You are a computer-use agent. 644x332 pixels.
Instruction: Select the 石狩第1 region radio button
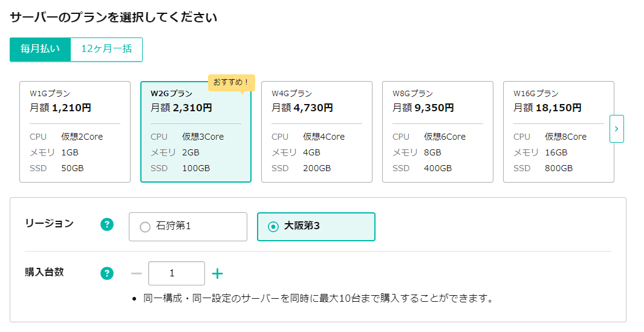[x=145, y=227]
